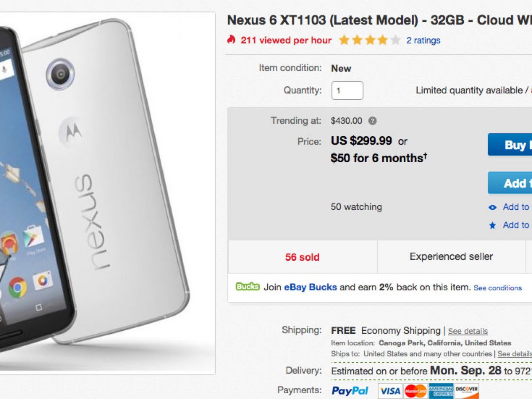Open the eBay Bucks link
The image size is (532, 399).
(310, 287)
